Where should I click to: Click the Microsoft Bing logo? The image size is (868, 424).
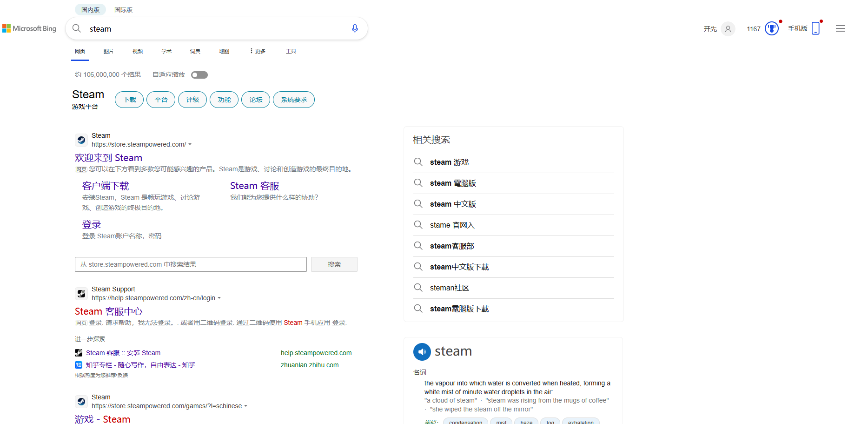[x=29, y=28]
